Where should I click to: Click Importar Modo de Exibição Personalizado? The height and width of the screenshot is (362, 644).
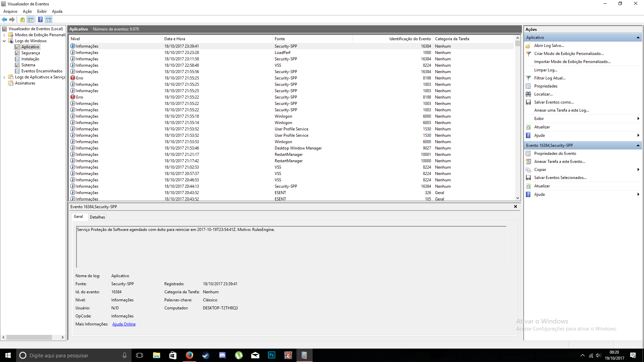pyautogui.click(x=572, y=62)
